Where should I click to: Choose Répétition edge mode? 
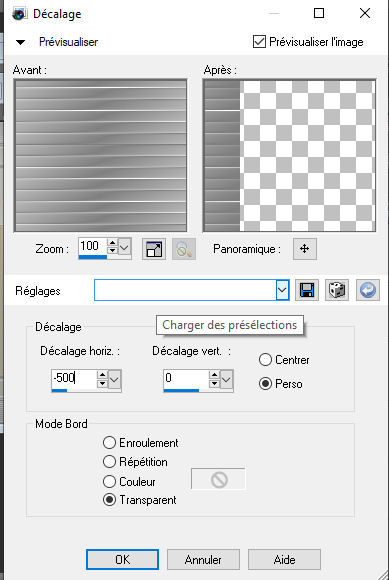coord(109,462)
